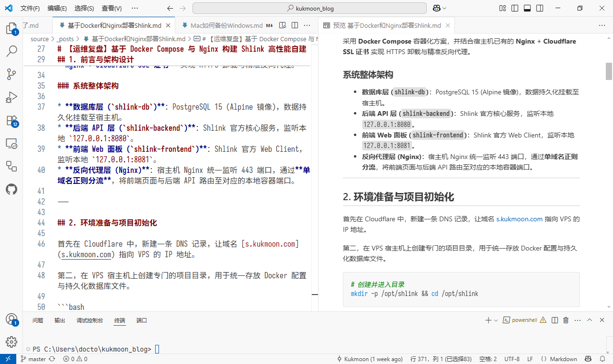Synchronize changes button in status bar

click(52, 359)
